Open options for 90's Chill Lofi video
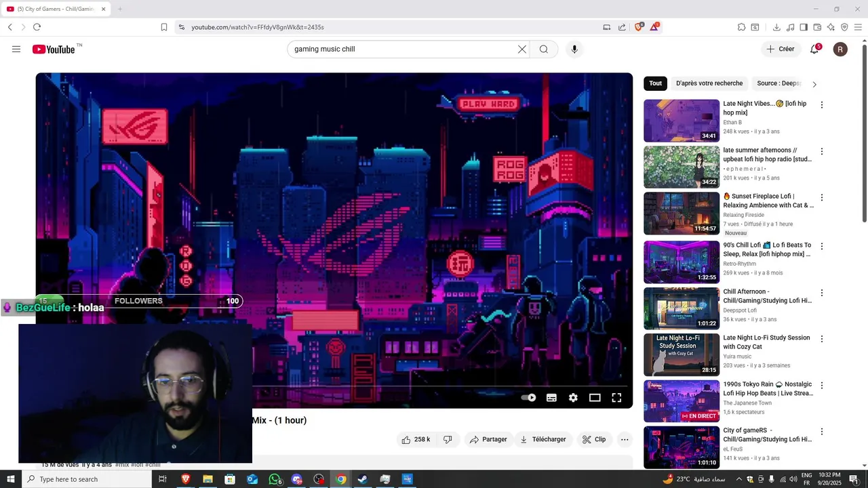Screen dimensions: 868x488 (x=822, y=247)
